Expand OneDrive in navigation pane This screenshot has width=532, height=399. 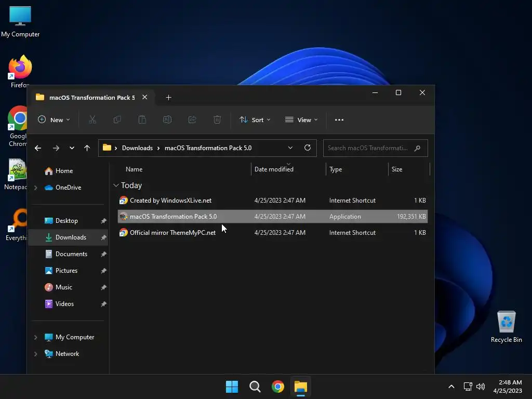(36, 188)
